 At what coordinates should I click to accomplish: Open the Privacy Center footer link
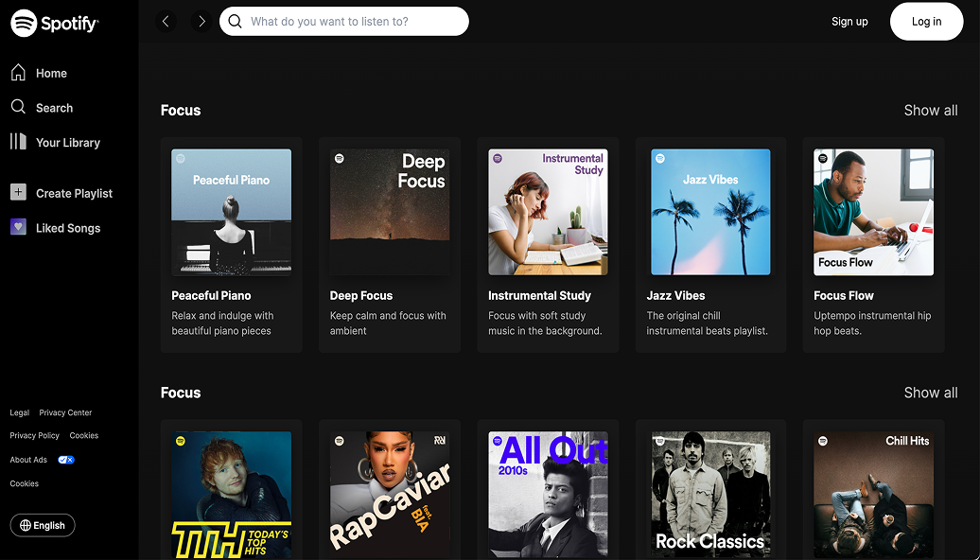pyautogui.click(x=65, y=412)
